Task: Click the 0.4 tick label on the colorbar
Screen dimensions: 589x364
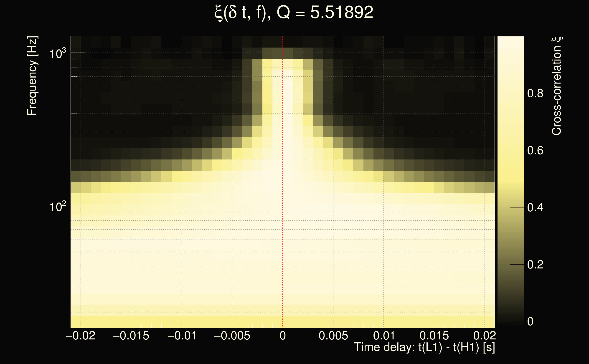Action: coord(535,207)
